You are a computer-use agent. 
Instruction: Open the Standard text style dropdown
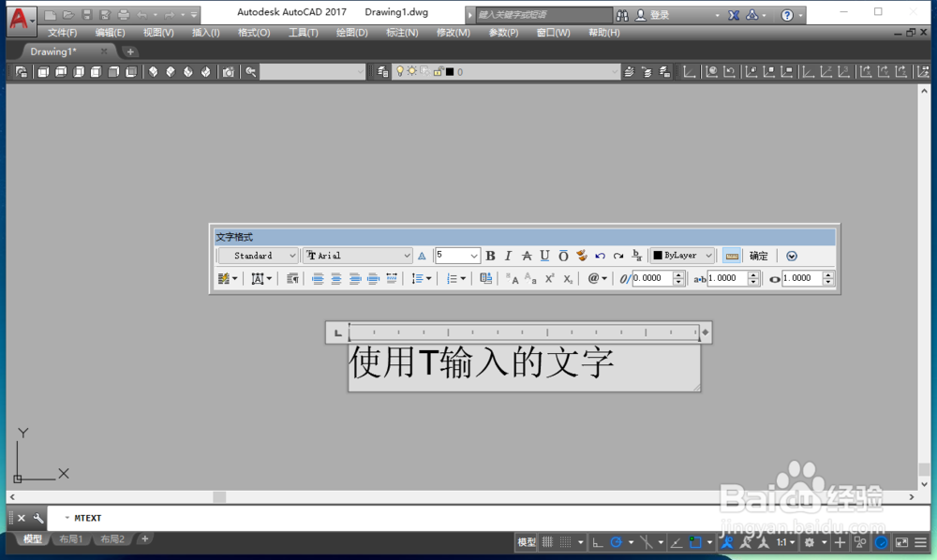258,256
